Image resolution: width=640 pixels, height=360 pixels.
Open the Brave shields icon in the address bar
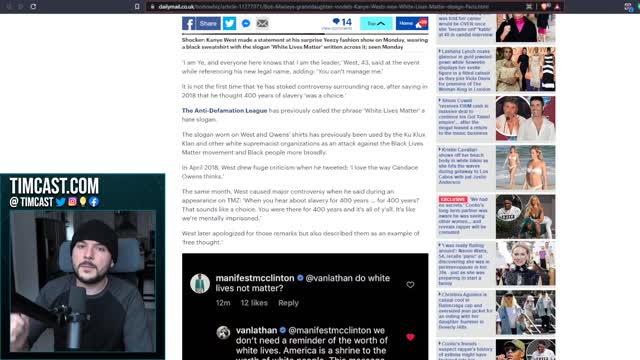[x=544, y=7]
